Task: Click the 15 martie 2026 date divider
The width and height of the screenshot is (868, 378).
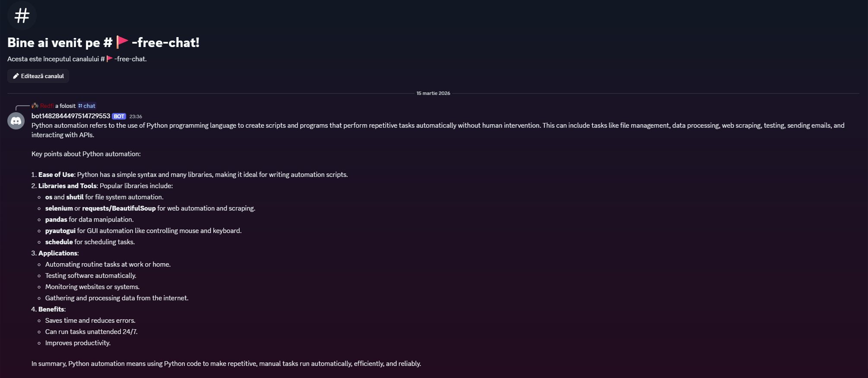Action: [x=433, y=93]
